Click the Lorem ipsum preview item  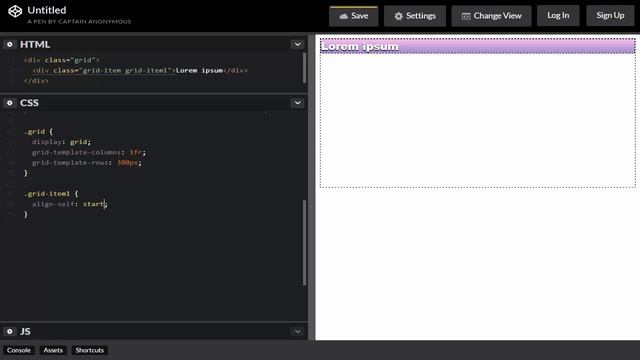coord(478,47)
